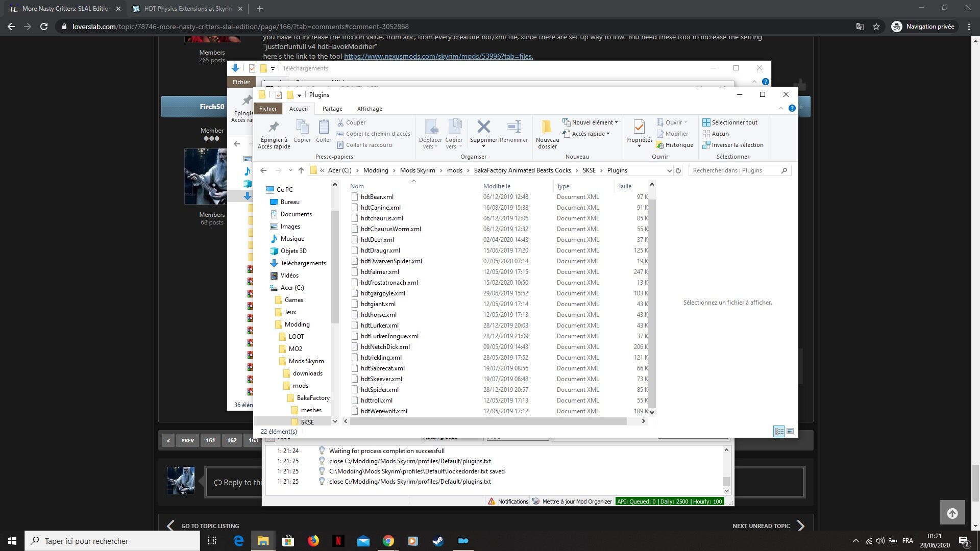This screenshot has width=980, height=551.
Task: Click the horizontal scrollbar of the file list
Action: (x=488, y=421)
